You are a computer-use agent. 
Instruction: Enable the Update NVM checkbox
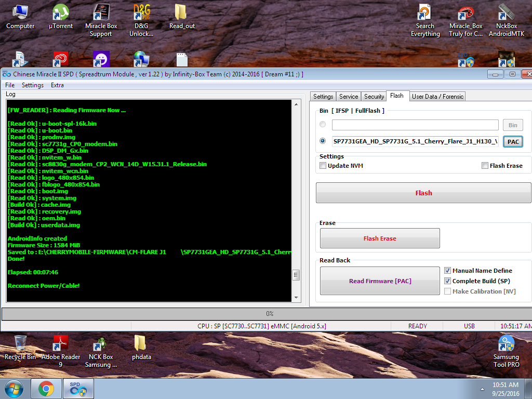click(323, 166)
